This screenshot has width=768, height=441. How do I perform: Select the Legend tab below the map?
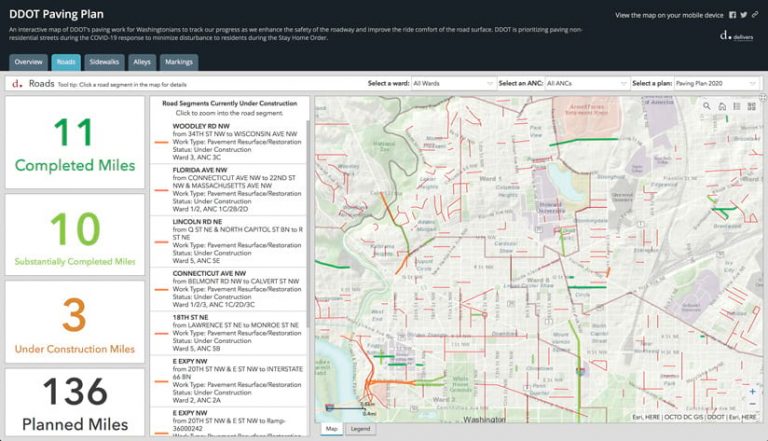pos(360,429)
